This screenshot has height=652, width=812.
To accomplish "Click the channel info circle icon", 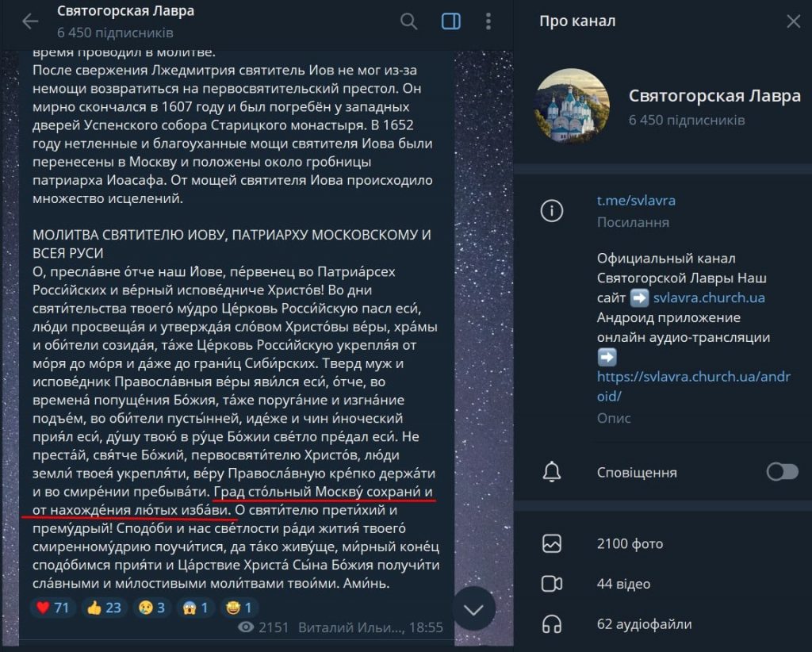I will (552, 211).
